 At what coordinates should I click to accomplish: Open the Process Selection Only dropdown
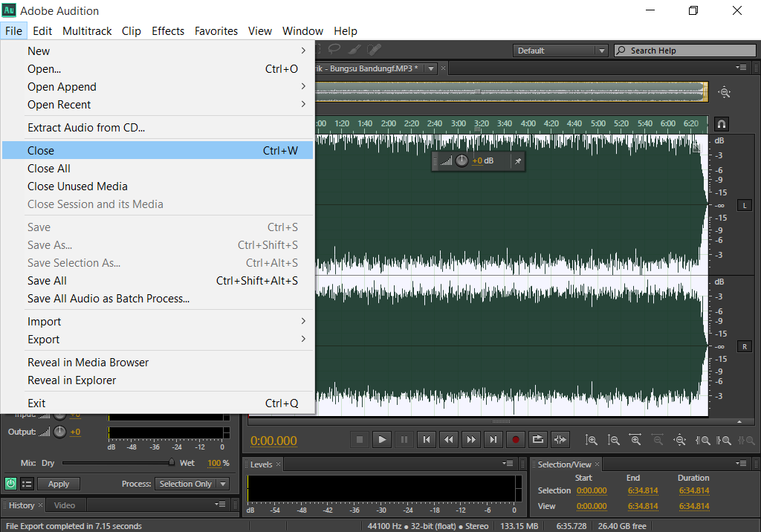click(192, 484)
